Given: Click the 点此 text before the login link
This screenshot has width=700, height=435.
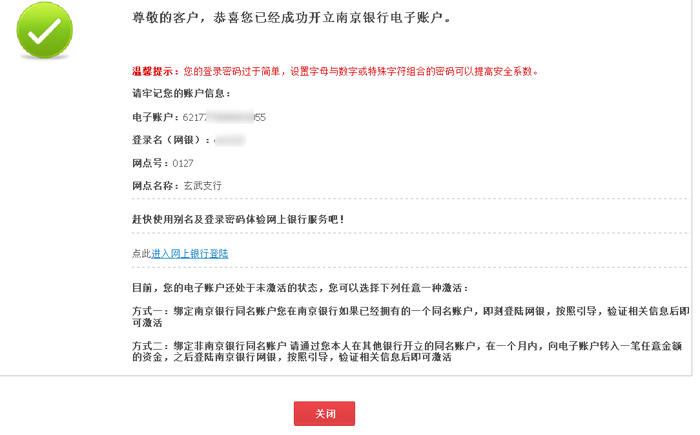Looking at the screenshot, I should click(141, 254).
